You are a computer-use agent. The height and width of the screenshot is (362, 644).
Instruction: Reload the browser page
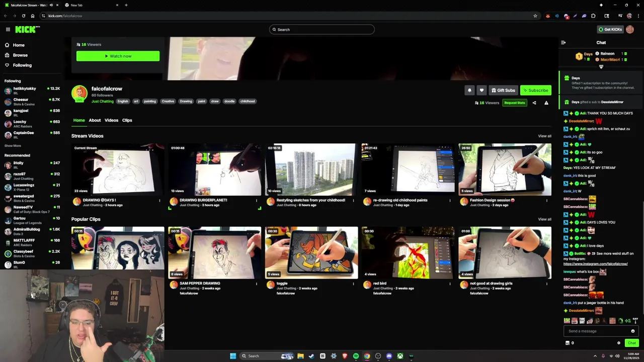23,16
